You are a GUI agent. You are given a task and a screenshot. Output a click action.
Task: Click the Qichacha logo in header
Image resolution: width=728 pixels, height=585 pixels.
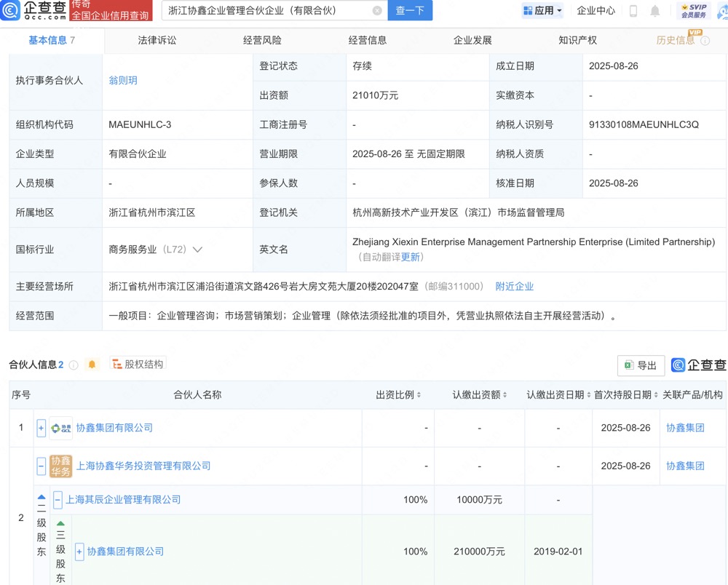(x=34, y=10)
